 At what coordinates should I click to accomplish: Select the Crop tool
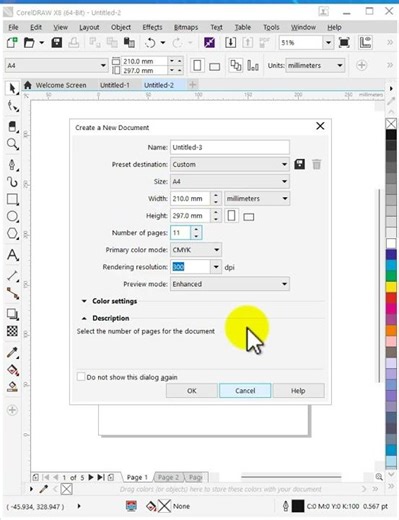[12, 127]
